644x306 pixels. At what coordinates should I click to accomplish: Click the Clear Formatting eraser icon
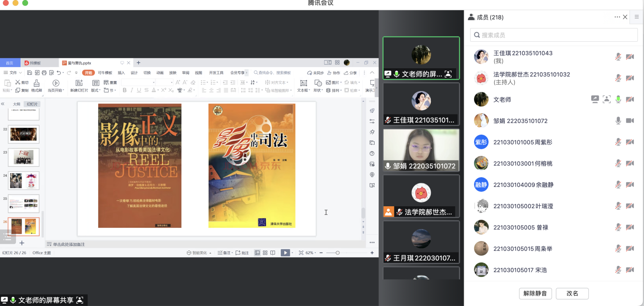[x=193, y=82]
